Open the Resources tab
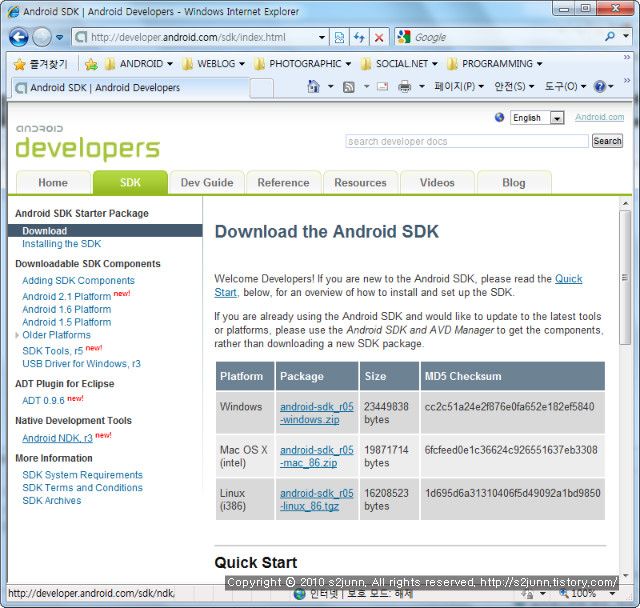This screenshot has width=640, height=608. coord(360,183)
